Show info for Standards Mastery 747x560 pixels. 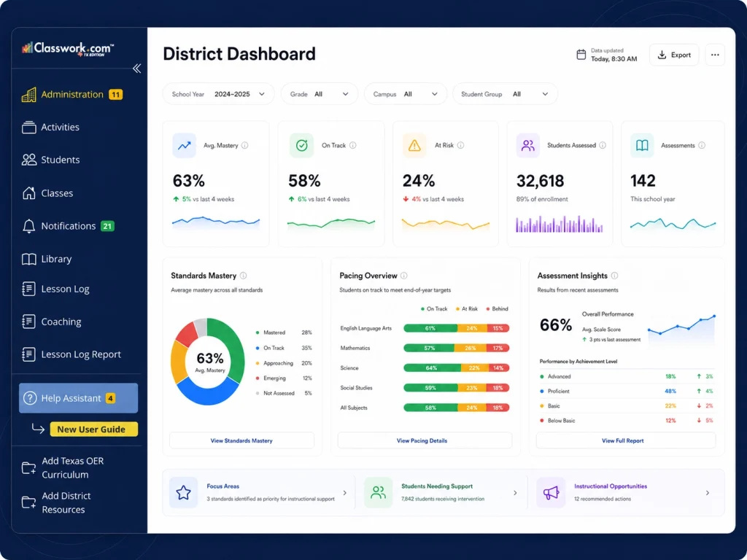[244, 275]
